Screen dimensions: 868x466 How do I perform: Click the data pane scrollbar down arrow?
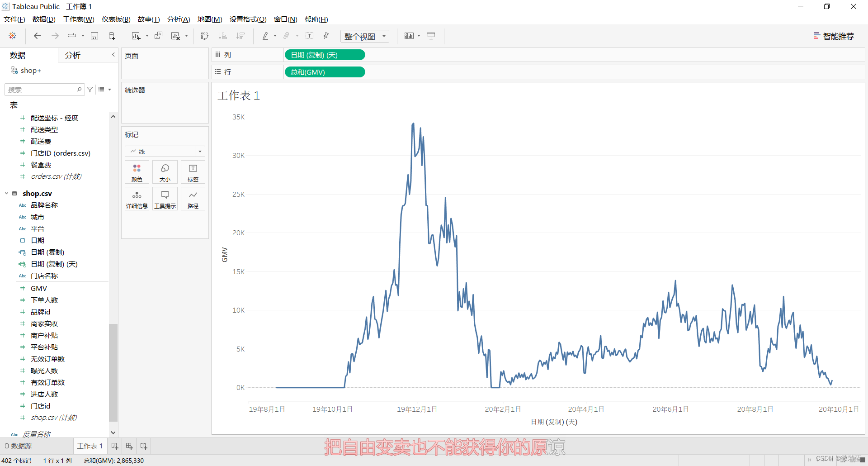point(113,433)
